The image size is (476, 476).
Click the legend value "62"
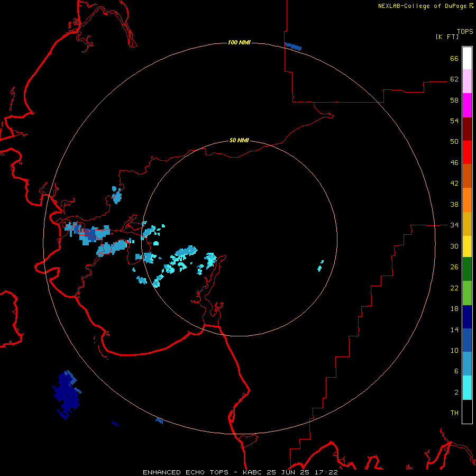coord(454,79)
